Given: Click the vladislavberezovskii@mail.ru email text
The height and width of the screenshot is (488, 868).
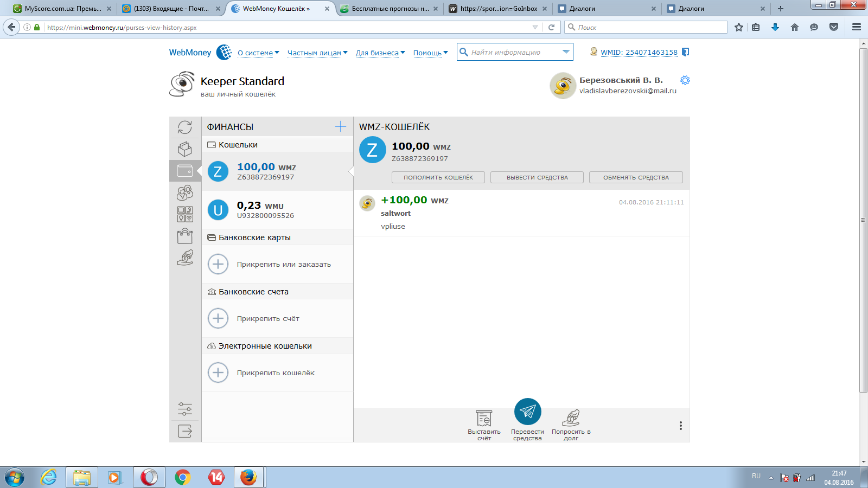Looking at the screenshot, I should tap(628, 91).
